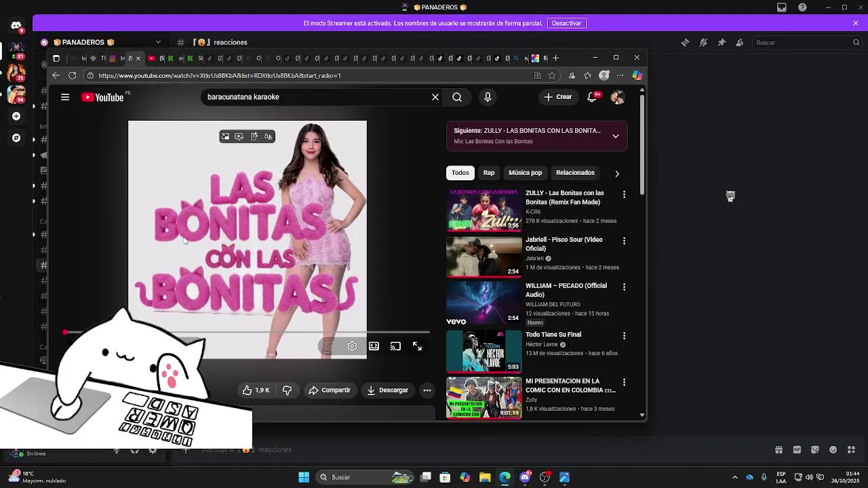This screenshot has width=868, height=488.
Task: Open the Discord gift icon in chat bar
Action: 778,449
